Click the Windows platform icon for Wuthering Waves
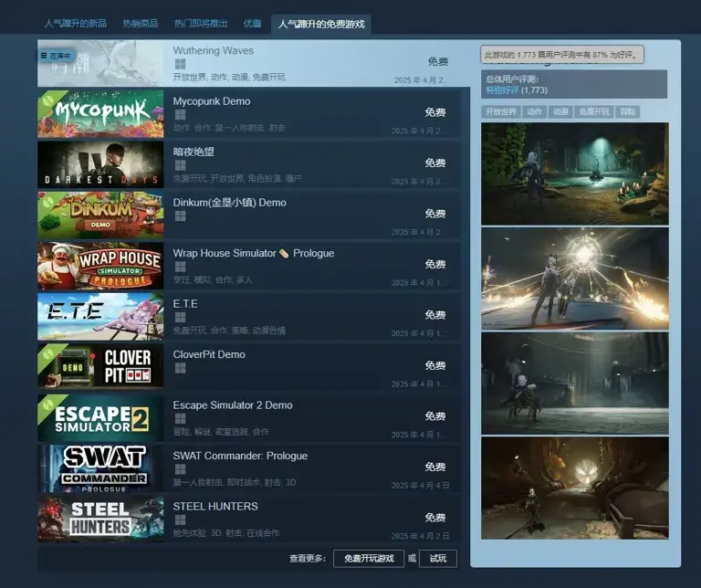Viewport: 701px width, 588px height. pyautogui.click(x=180, y=65)
